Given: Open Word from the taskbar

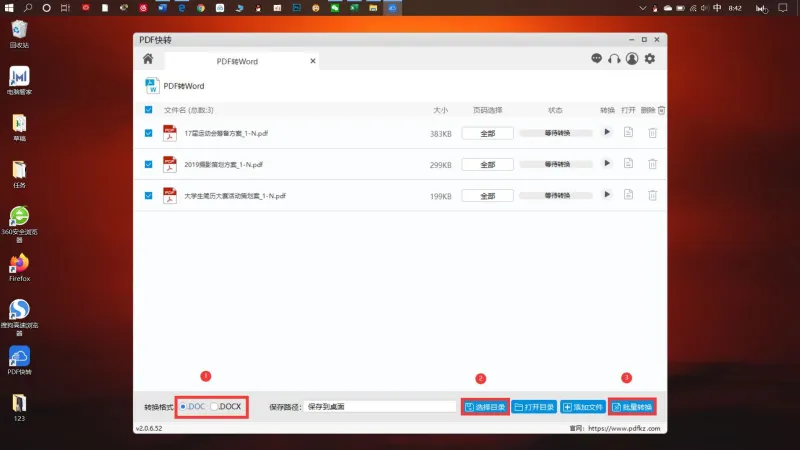Looking at the screenshot, I should coord(162,8).
